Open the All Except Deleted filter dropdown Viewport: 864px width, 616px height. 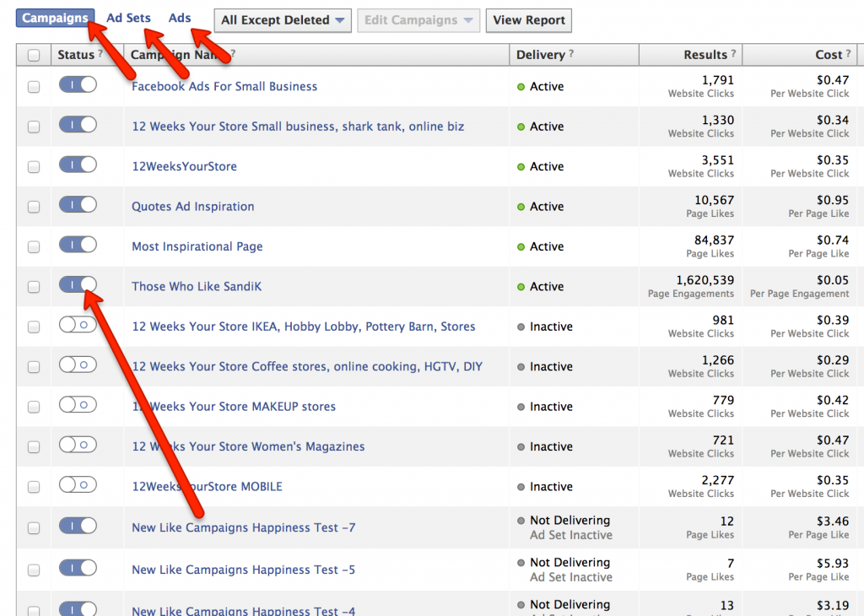282,20
